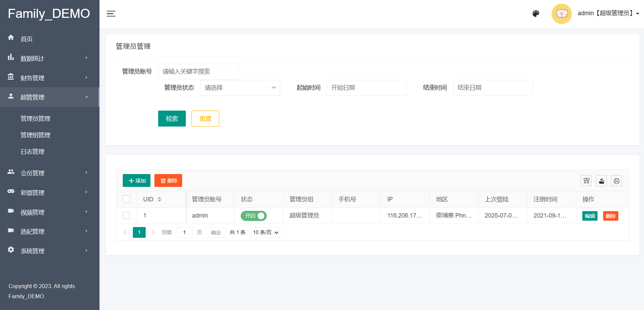Click the home icon beside 首页

(11, 38)
